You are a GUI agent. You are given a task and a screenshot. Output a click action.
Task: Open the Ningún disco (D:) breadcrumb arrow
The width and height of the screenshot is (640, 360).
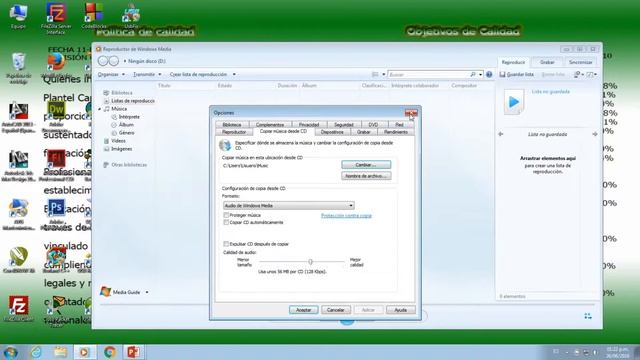[125, 61]
